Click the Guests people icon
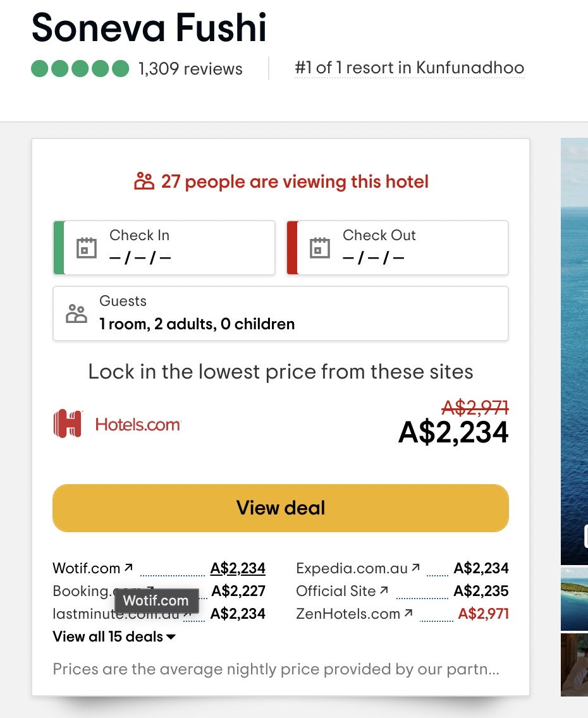This screenshot has width=588, height=718. 77,313
